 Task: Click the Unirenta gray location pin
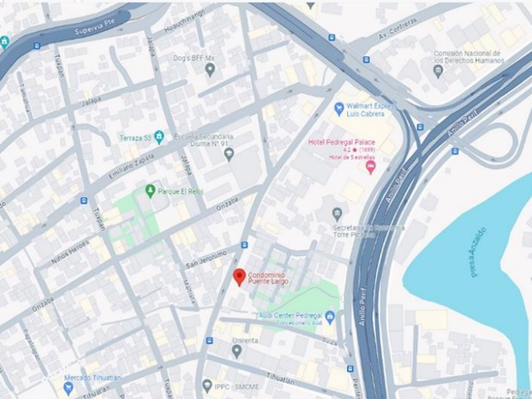pyautogui.click(x=237, y=351)
